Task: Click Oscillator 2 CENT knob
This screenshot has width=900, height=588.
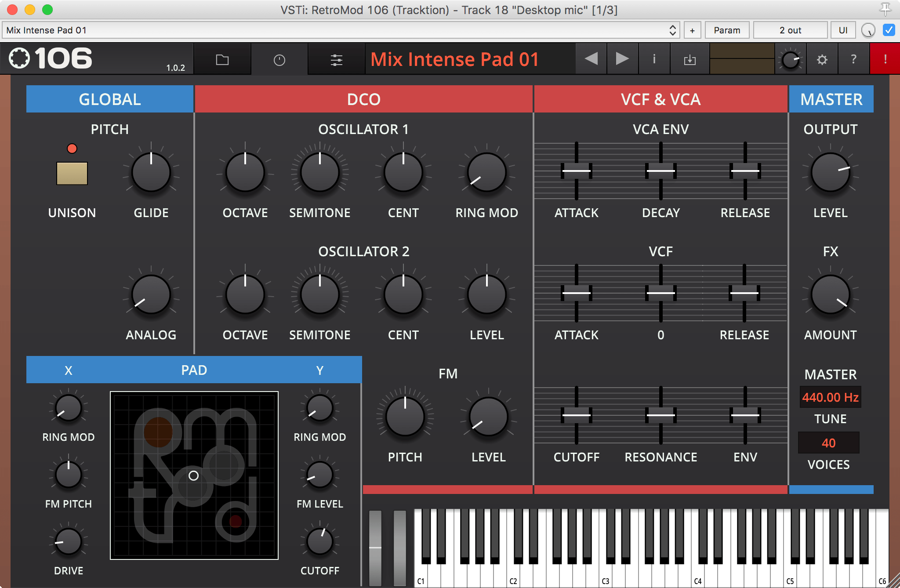Action: 403,294
